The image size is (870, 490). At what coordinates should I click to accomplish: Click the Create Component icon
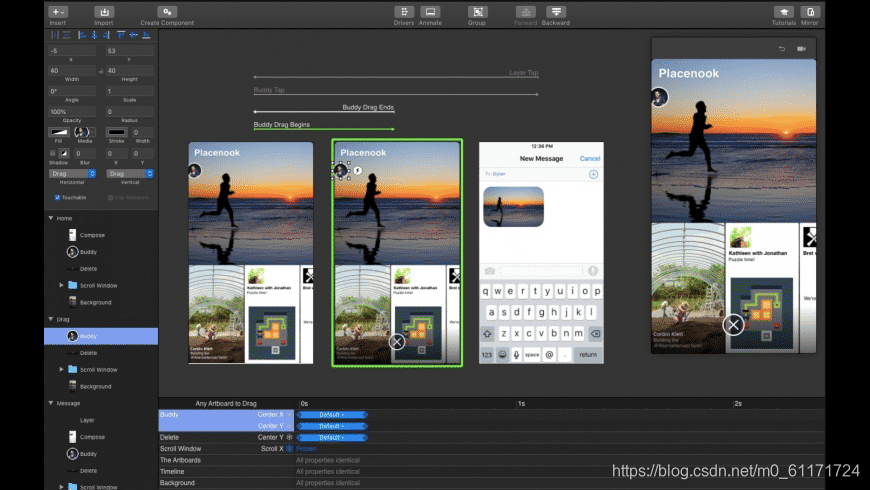(x=167, y=12)
